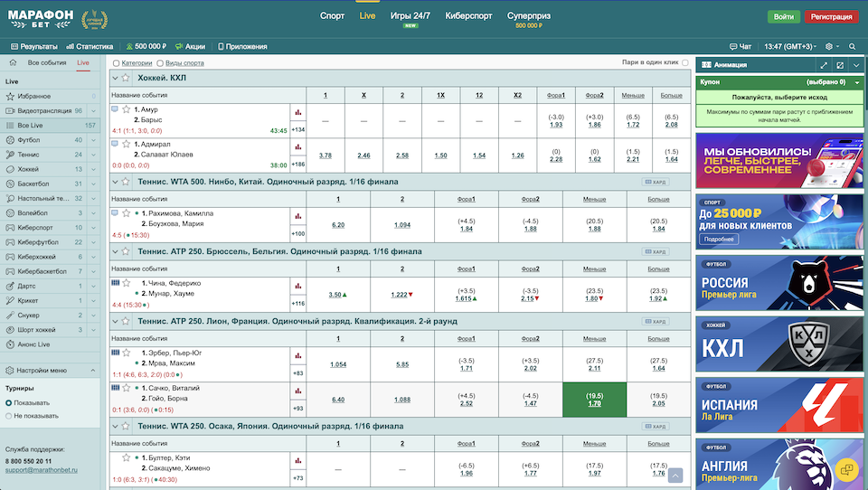This screenshot has width=868, height=490.
Task: Collapse ATP 250 Лион section
Action: (115, 321)
